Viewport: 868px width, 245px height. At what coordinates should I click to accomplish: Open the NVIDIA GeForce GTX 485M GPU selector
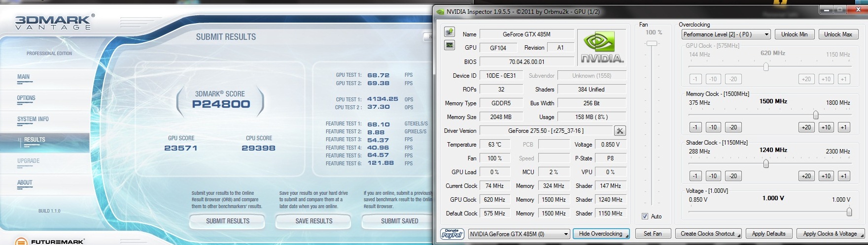pos(519,234)
